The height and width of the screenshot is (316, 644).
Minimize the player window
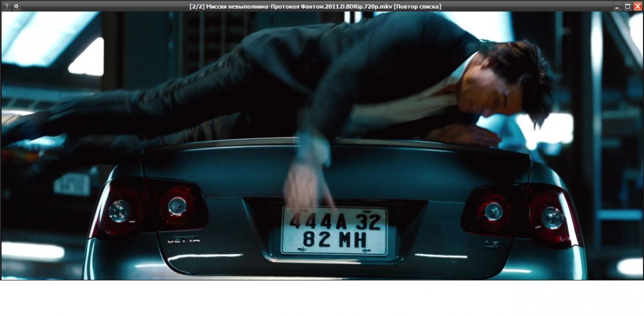click(618, 6)
